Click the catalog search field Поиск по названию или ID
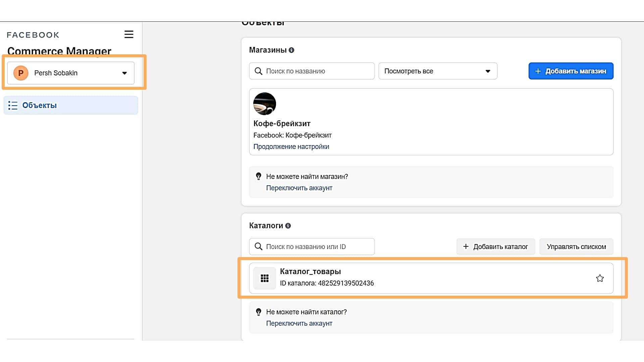This screenshot has width=644, height=362. (312, 247)
